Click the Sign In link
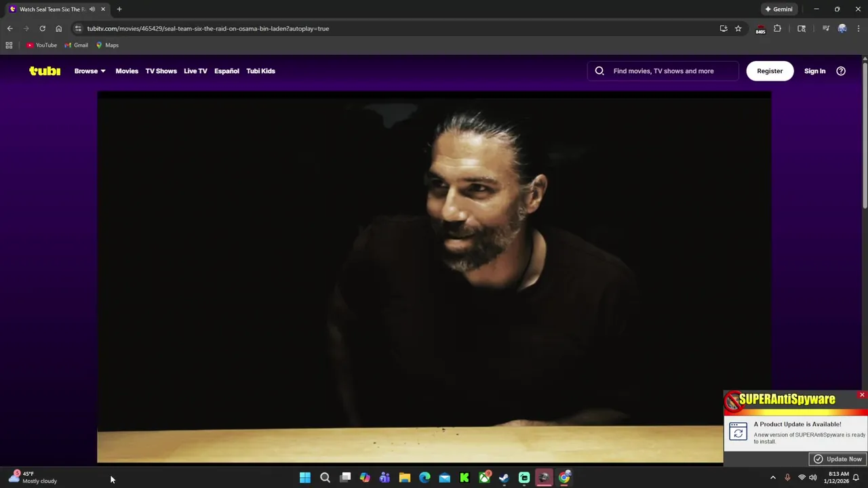The image size is (868, 488). point(814,70)
